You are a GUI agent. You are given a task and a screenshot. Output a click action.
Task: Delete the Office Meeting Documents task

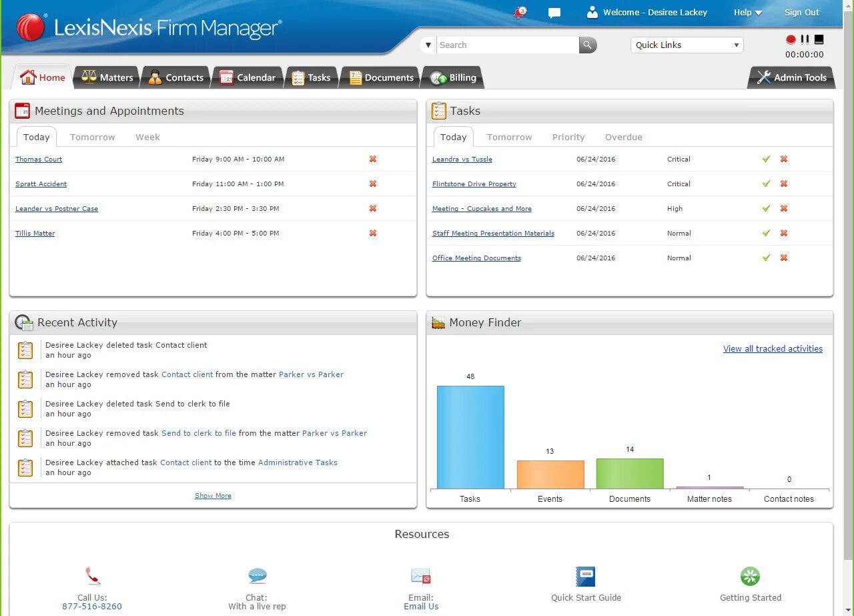coord(784,258)
